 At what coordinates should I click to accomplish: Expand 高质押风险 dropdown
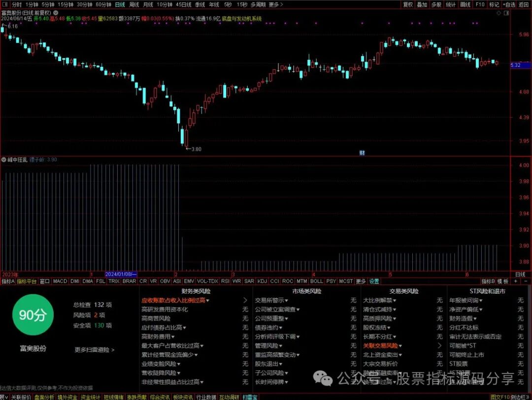380,318
